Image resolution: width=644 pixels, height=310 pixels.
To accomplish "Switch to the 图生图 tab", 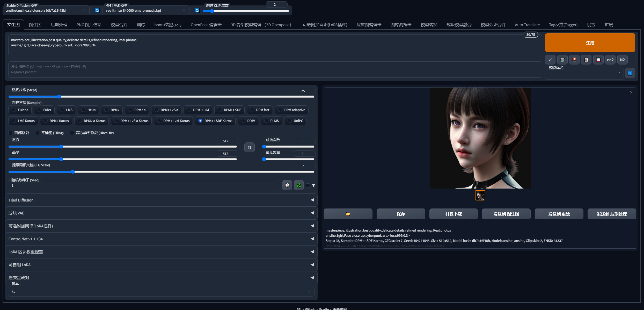I will click(35, 25).
